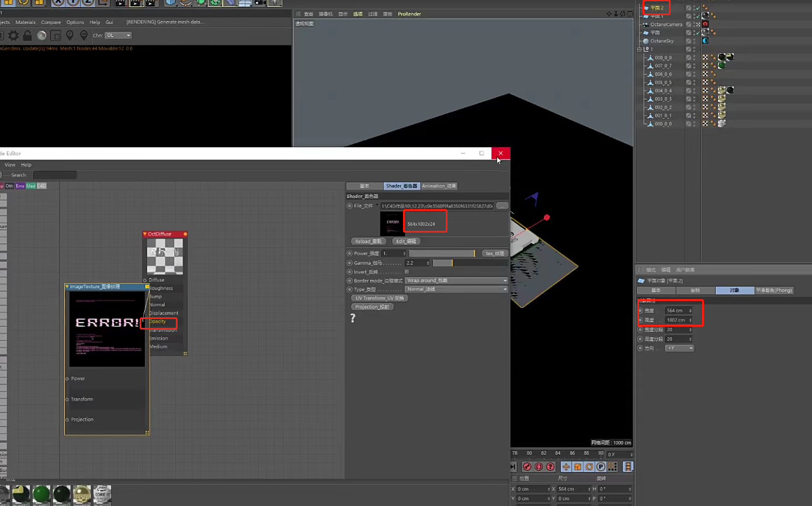
Task: Click the render region square icon
Action: click(56, 36)
